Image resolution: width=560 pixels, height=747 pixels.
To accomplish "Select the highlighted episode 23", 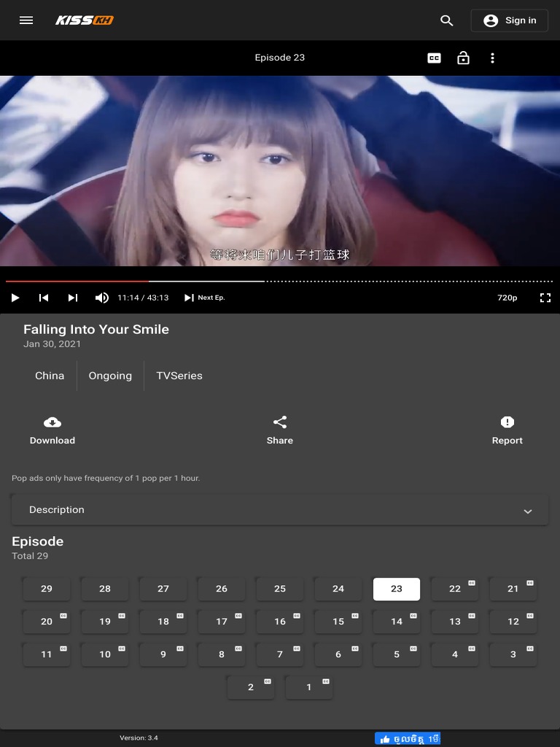I will tap(397, 589).
